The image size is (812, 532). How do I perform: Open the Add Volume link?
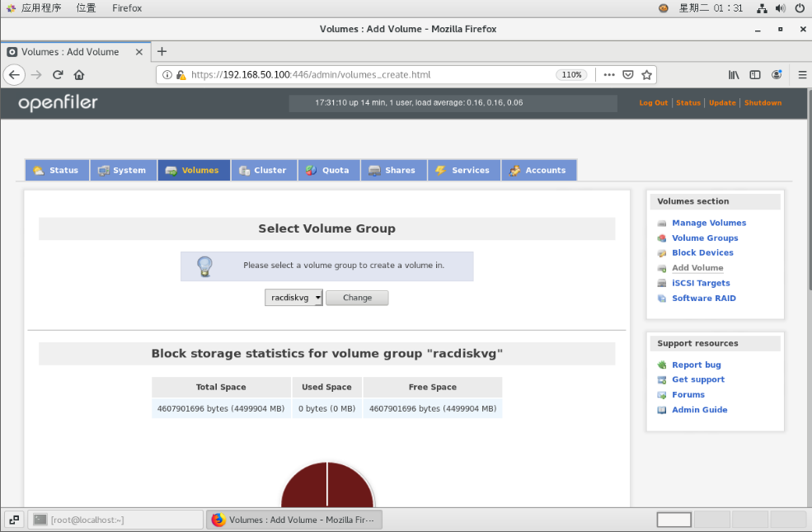pyautogui.click(x=697, y=268)
